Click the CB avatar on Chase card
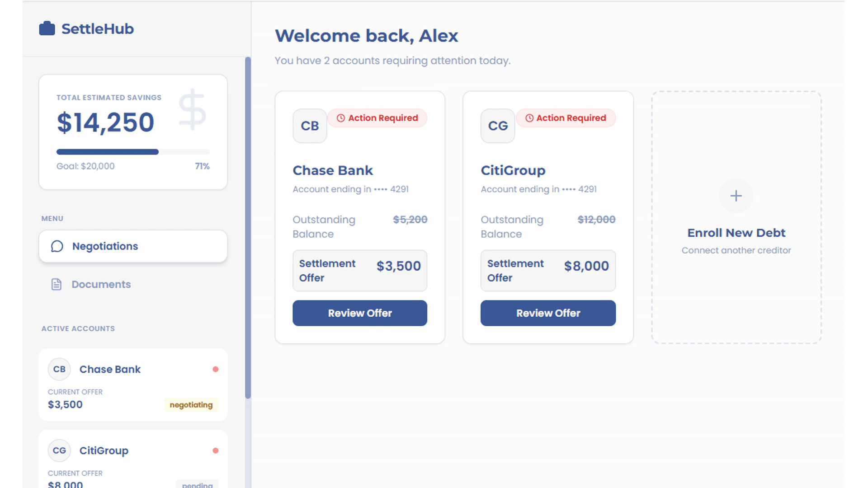This screenshot has height=488, width=868. click(x=310, y=126)
